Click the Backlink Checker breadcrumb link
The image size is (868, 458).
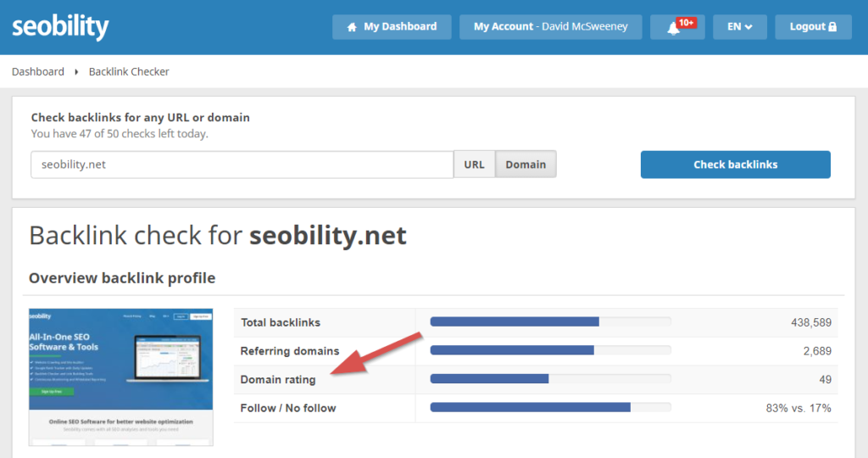pos(129,72)
